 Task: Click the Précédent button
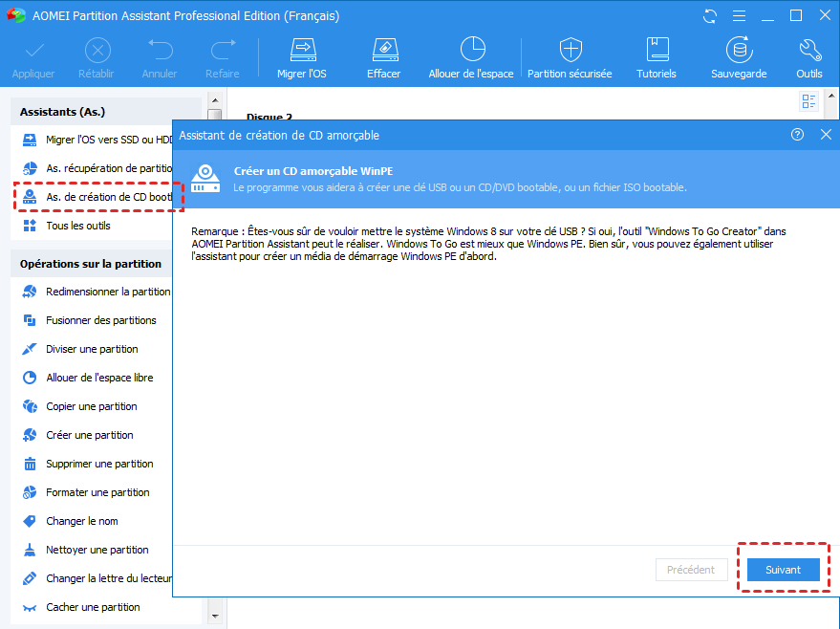coord(692,570)
